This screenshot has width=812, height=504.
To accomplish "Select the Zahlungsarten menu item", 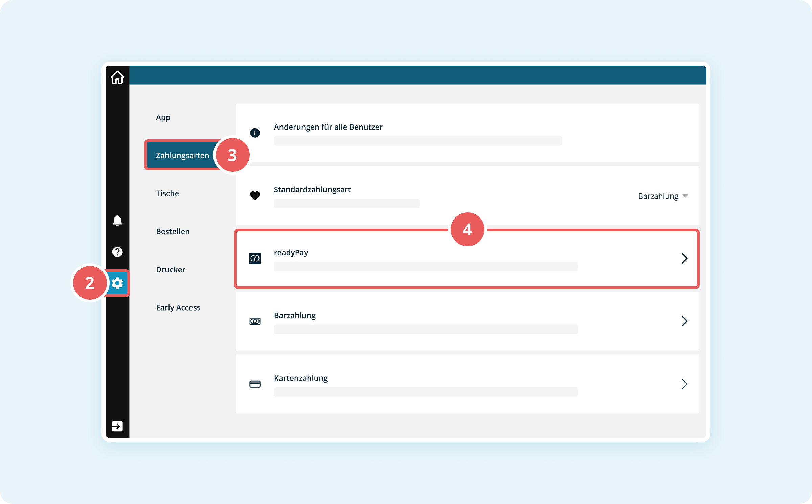I will point(182,155).
